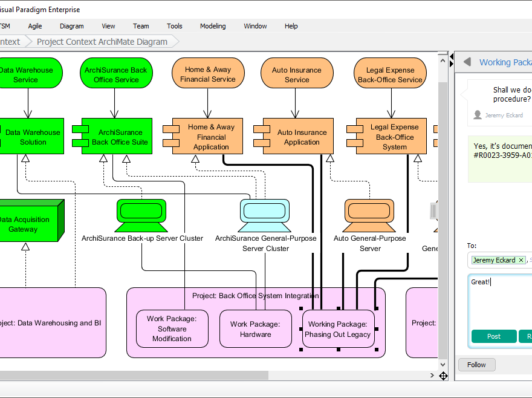
Task: Remove Jeremy Eckard recipient via the x icon
Action: (521, 259)
